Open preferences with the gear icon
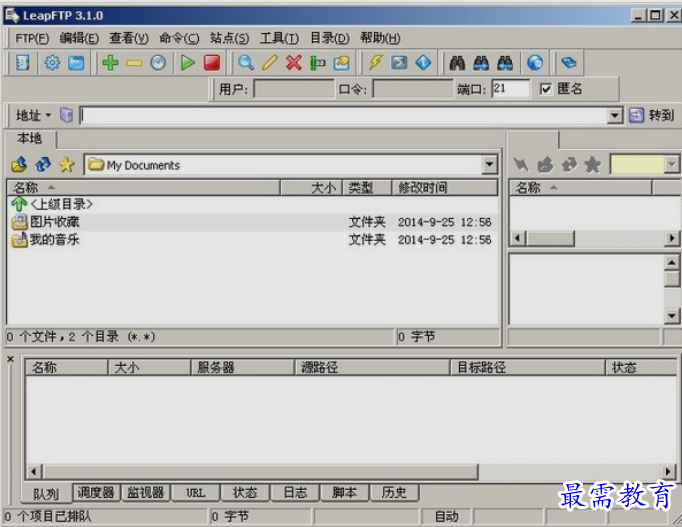Viewport: 682px width, 527px height. [x=52, y=63]
